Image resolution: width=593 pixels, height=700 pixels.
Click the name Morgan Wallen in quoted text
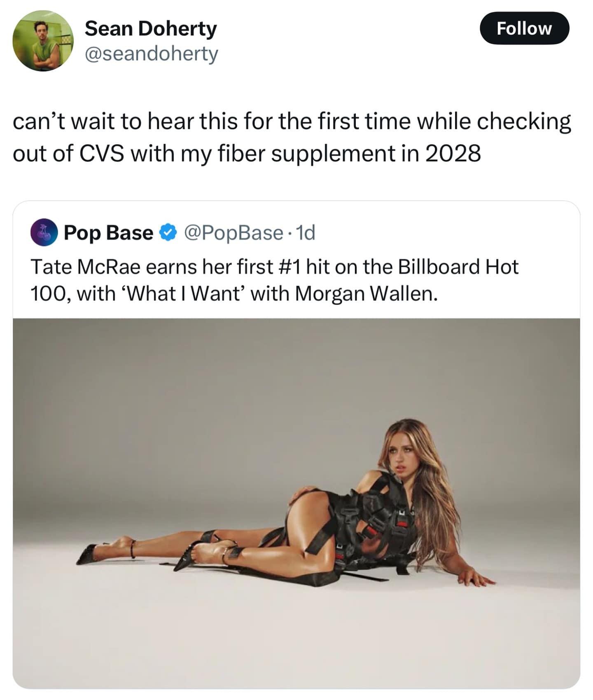(366, 294)
